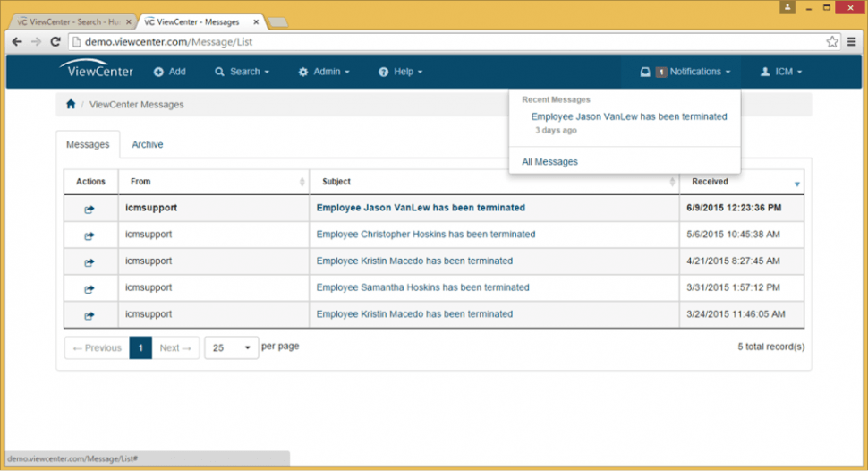
Task: Click the Actions column header
Action: pyautogui.click(x=90, y=181)
